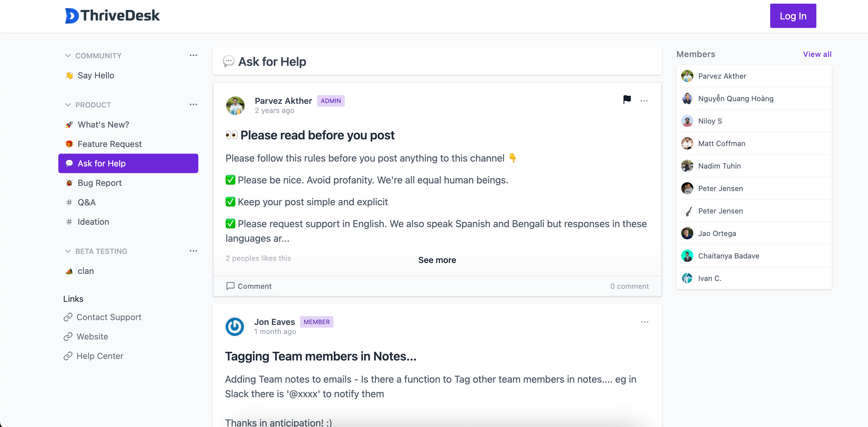Click the Comment speech bubble icon

(231, 286)
